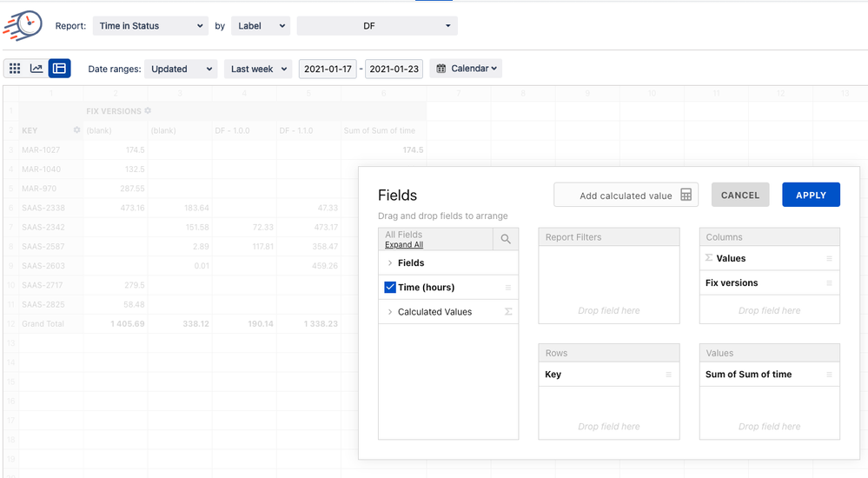The image size is (868, 478).
Task: Switch to the chart view icon
Action: coord(36,68)
